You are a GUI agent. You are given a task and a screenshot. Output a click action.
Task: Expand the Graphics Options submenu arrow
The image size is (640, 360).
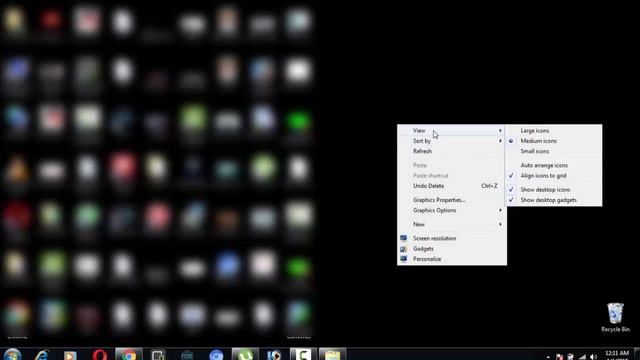tap(500, 210)
